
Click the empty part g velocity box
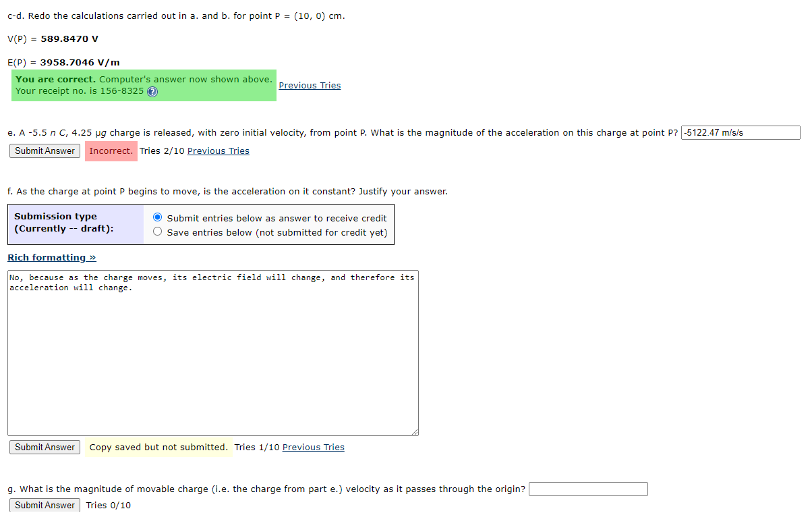pos(588,489)
